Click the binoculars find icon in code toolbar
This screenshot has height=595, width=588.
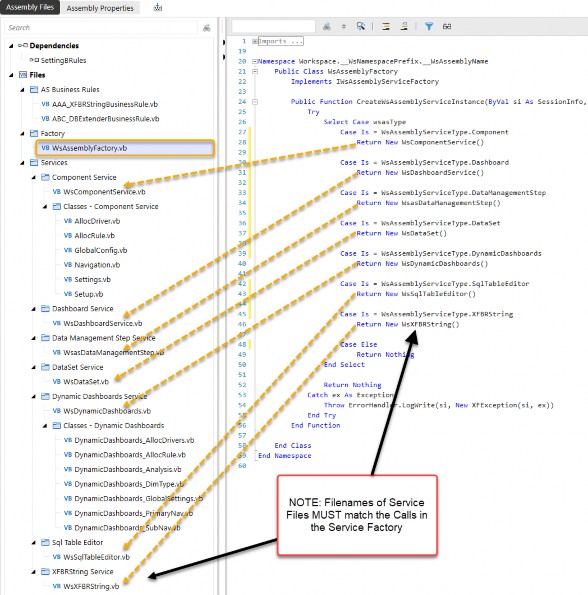coord(326,27)
